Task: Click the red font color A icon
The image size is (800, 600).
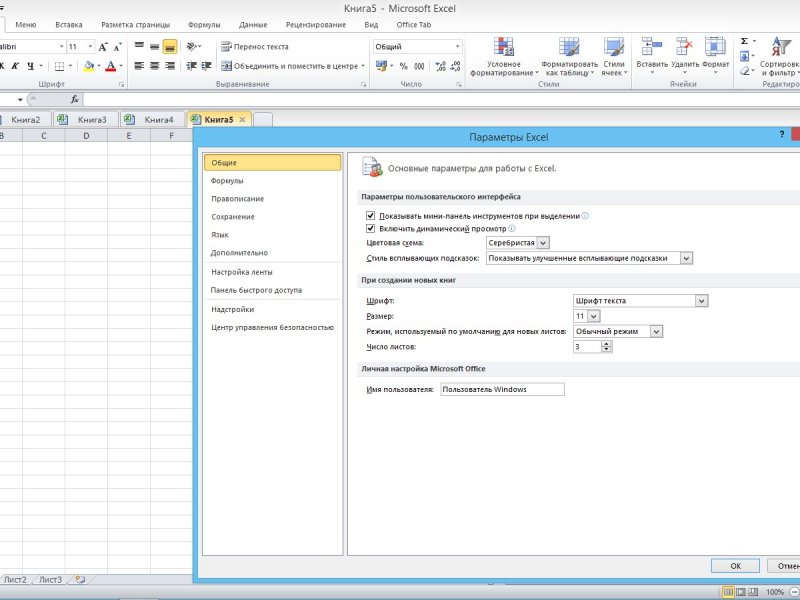Action: [111, 66]
